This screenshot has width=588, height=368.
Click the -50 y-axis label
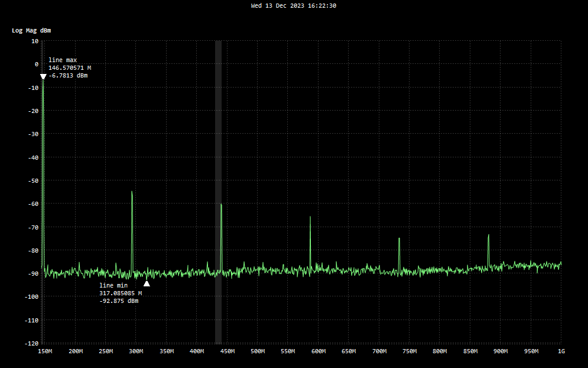click(x=33, y=180)
